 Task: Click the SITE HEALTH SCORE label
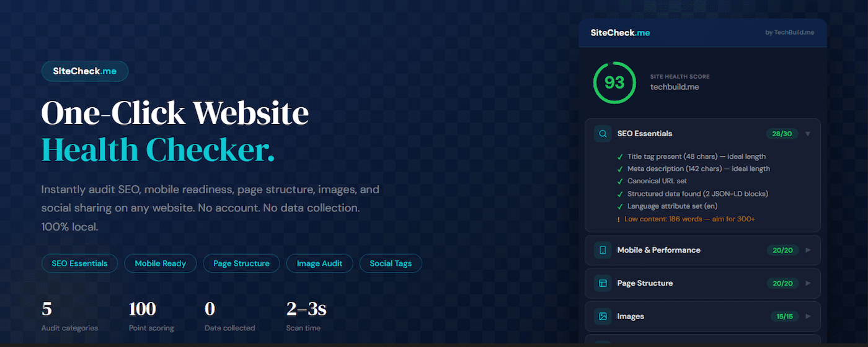(x=680, y=77)
